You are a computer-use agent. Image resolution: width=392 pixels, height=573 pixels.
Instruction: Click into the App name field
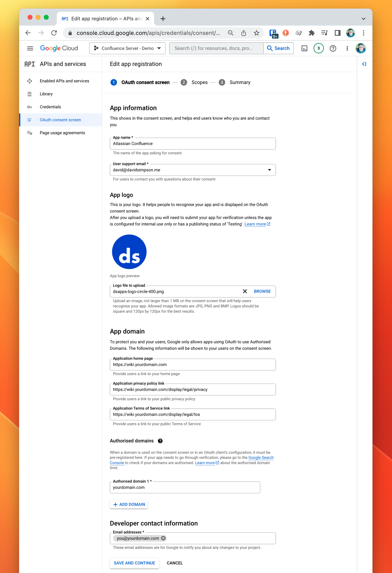tap(193, 144)
